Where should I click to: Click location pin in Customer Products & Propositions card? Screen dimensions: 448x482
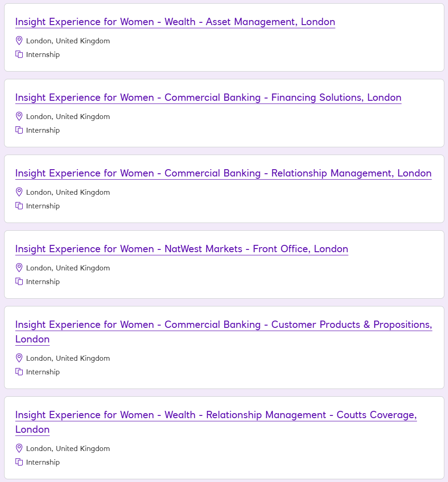coord(19,358)
